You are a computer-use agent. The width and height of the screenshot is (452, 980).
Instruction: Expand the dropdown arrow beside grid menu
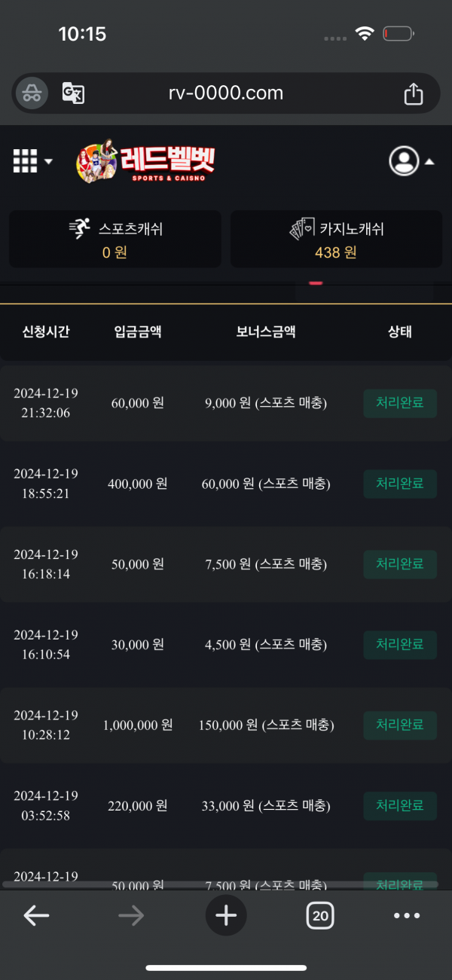[49, 161]
